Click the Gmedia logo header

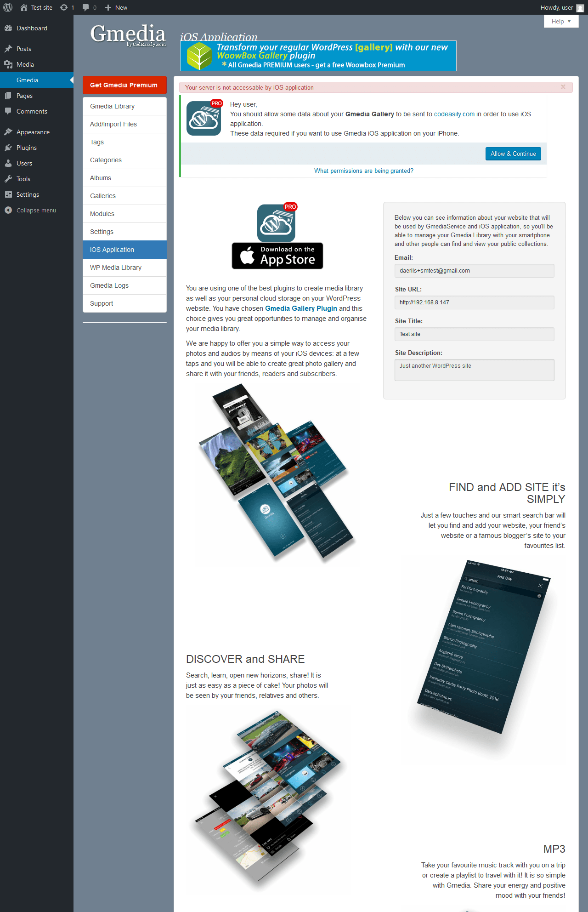point(128,35)
